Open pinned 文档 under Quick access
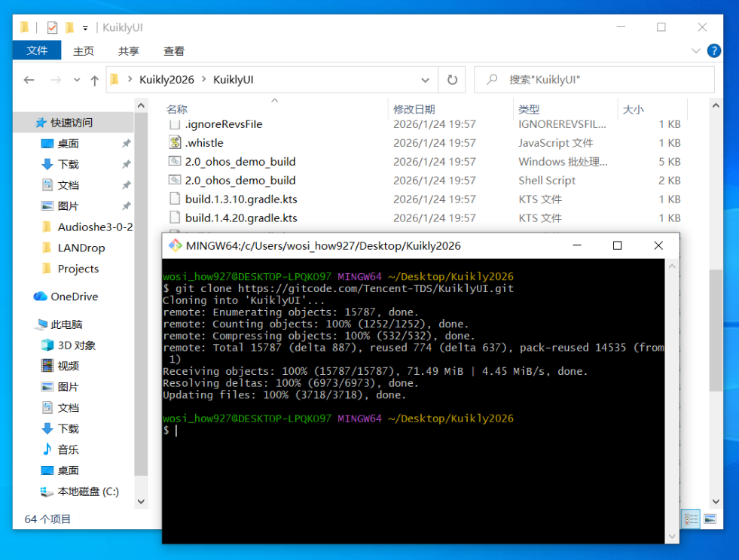Viewport: 739px width, 560px height. point(68,185)
